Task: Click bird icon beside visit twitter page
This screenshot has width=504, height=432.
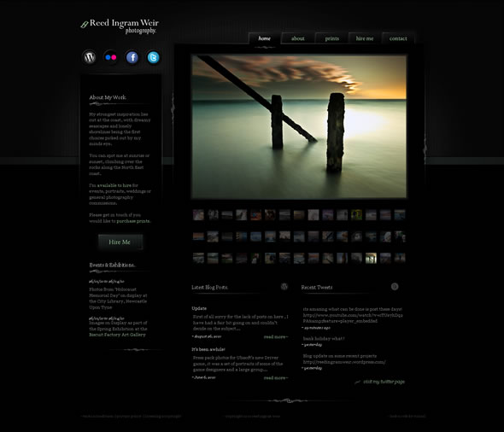Action: (357, 382)
